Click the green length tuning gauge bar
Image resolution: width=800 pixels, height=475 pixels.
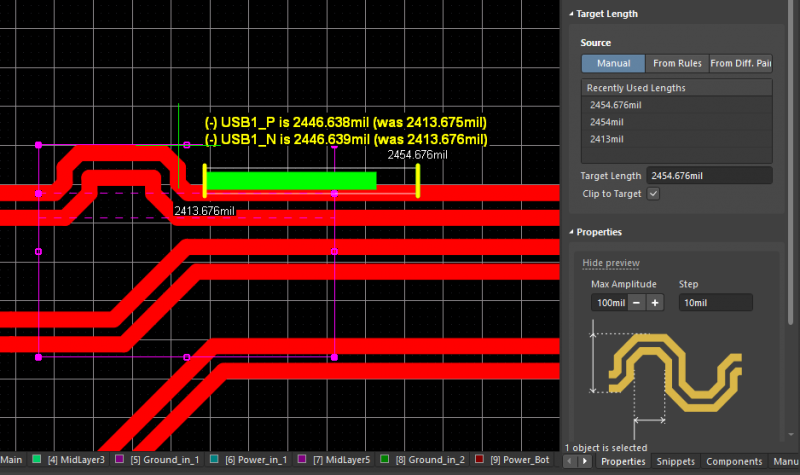tap(291, 181)
